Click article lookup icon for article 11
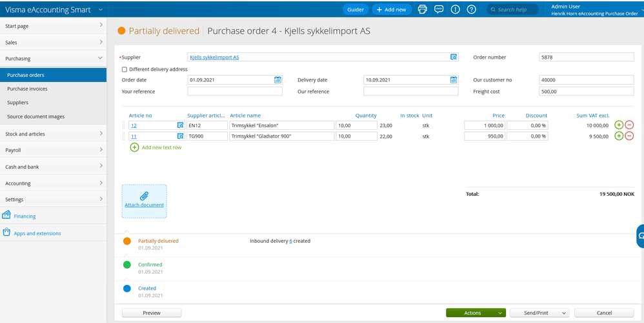This screenshot has width=644, height=323. (180, 136)
